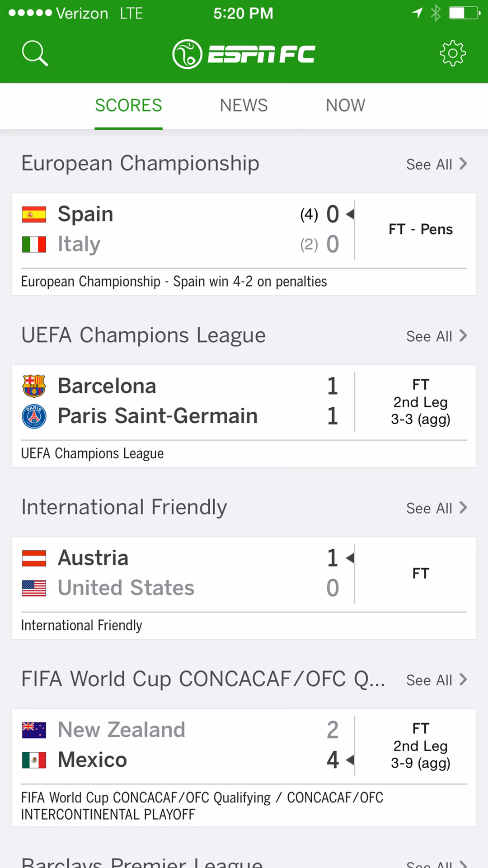This screenshot has height=868, width=488.
Task: Switch to the NOW tab
Action: [x=345, y=105]
